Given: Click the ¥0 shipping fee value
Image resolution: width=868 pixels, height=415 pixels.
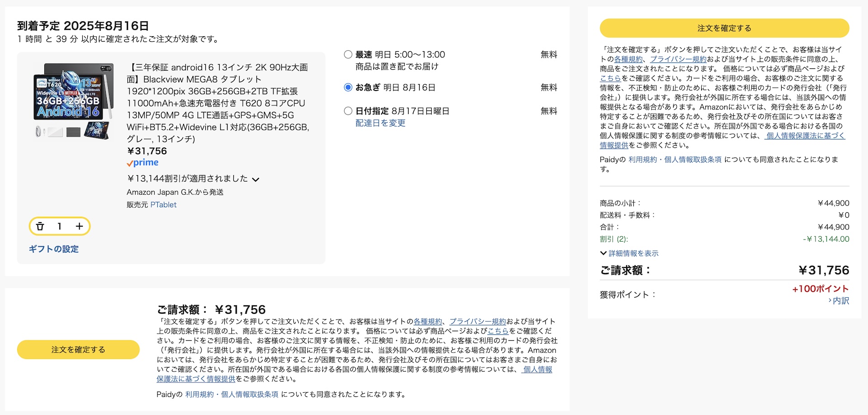Looking at the screenshot, I should pos(844,215).
